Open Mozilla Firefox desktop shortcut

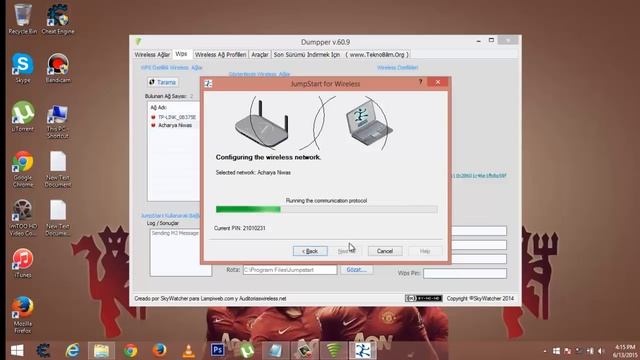click(22, 315)
